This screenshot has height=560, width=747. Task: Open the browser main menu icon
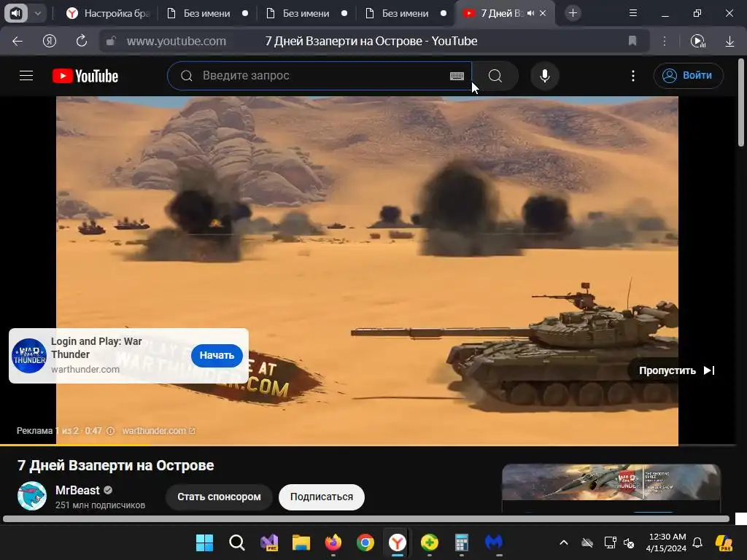633,13
